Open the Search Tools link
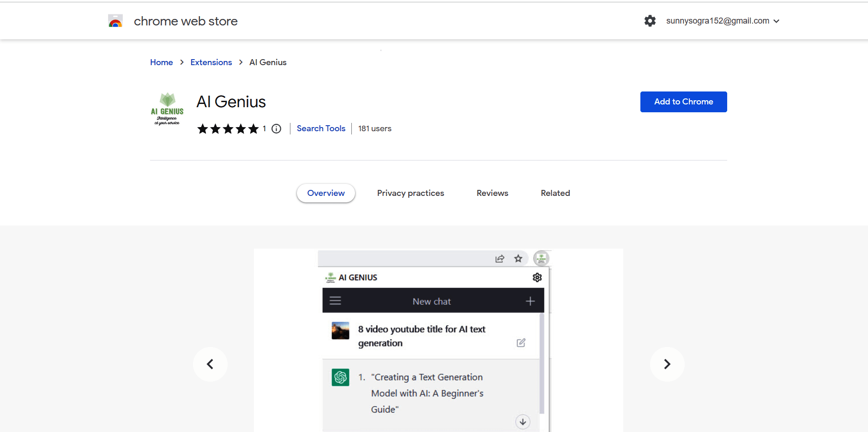Image resolution: width=868 pixels, height=432 pixels. pyautogui.click(x=321, y=128)
